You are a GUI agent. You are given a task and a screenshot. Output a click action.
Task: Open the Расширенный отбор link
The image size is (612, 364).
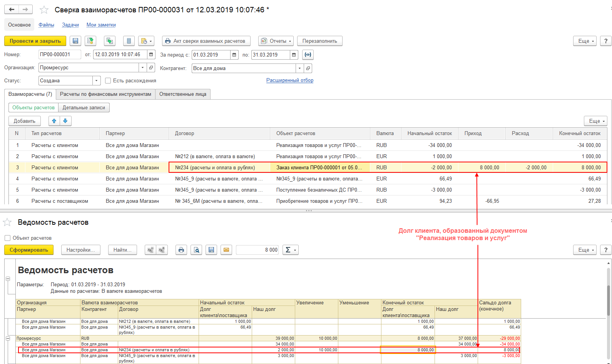[x=290, y=80]
